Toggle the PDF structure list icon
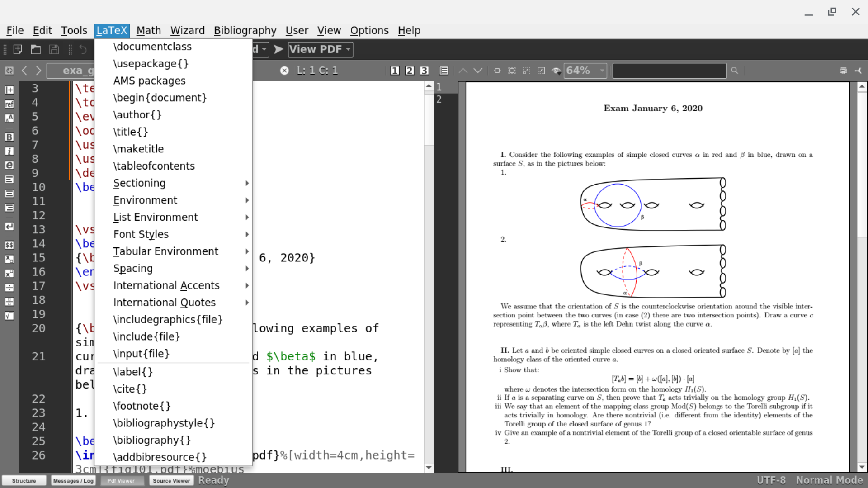Image resolution: width=868 pixels, height=488 pixels. tap(444, 71)
